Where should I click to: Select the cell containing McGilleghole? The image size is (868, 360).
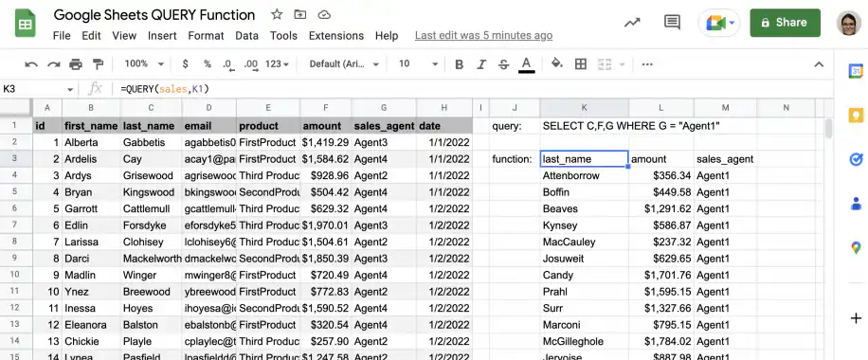pos(584,342)
